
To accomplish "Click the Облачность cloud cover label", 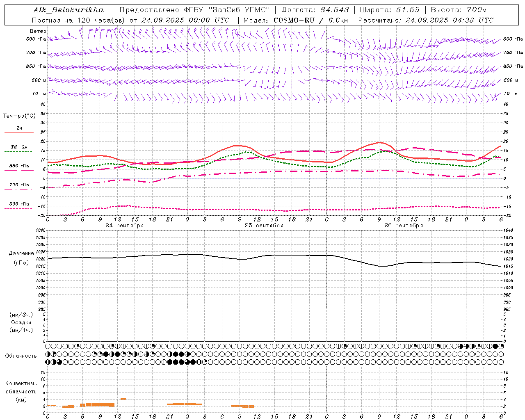I will 21,356.
